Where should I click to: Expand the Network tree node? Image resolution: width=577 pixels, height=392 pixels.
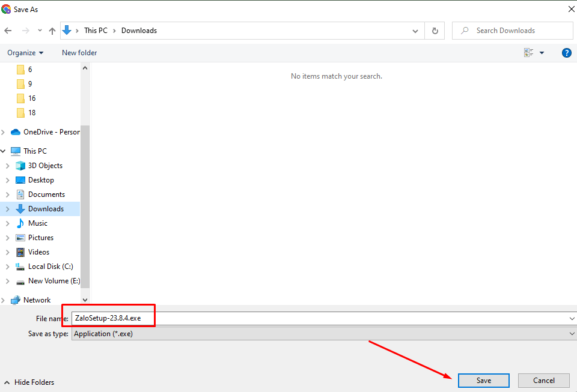pos(4,300)
